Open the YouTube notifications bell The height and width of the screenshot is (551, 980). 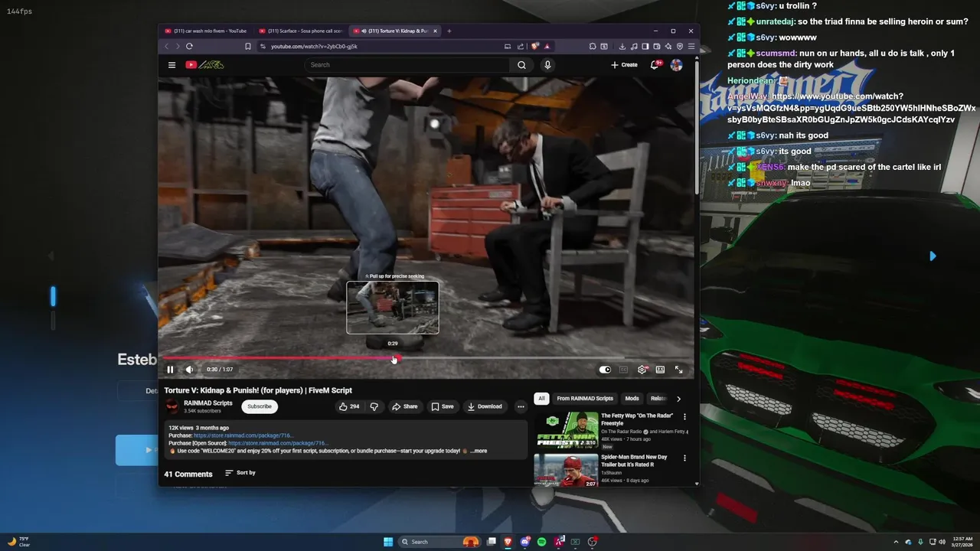655,65
